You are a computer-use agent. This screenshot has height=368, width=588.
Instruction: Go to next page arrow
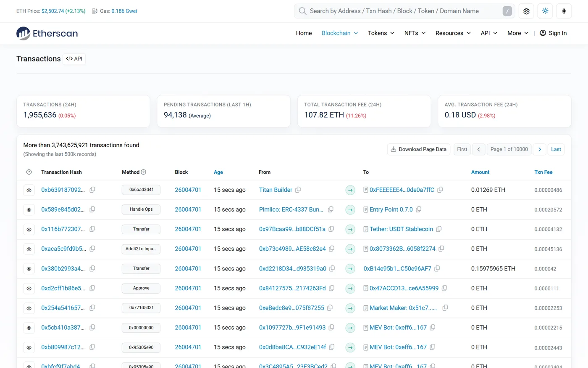coord(540,149)
